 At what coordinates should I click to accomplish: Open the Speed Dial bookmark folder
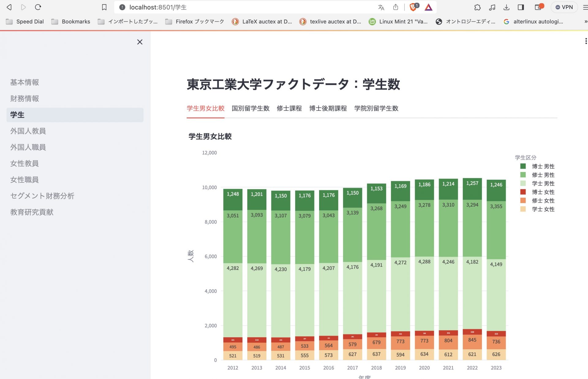(x=25, y=21)
